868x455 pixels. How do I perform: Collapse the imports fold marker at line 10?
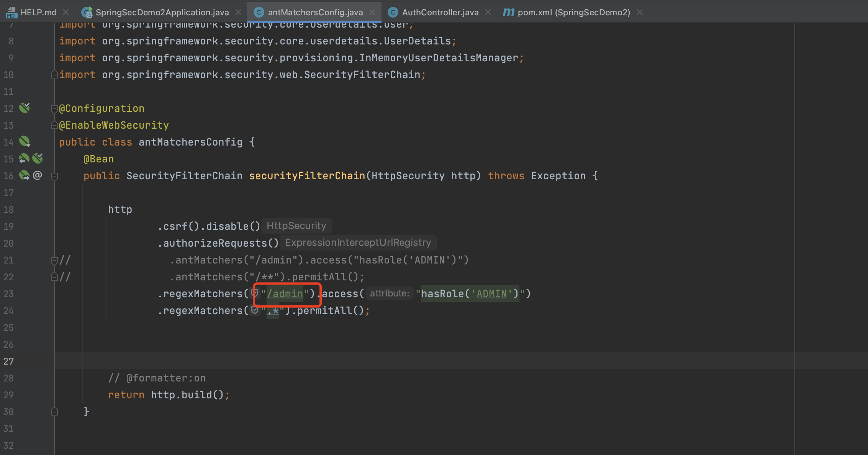pos(54,74)
